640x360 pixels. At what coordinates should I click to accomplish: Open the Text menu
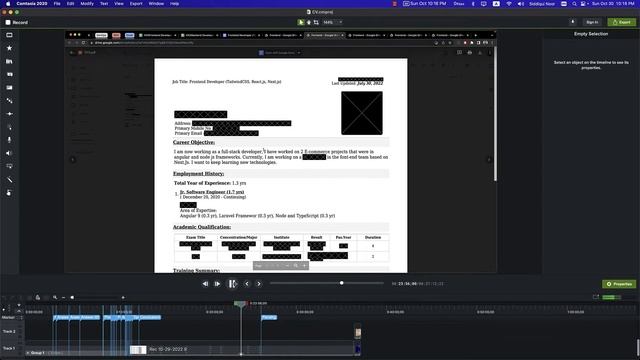104,4
